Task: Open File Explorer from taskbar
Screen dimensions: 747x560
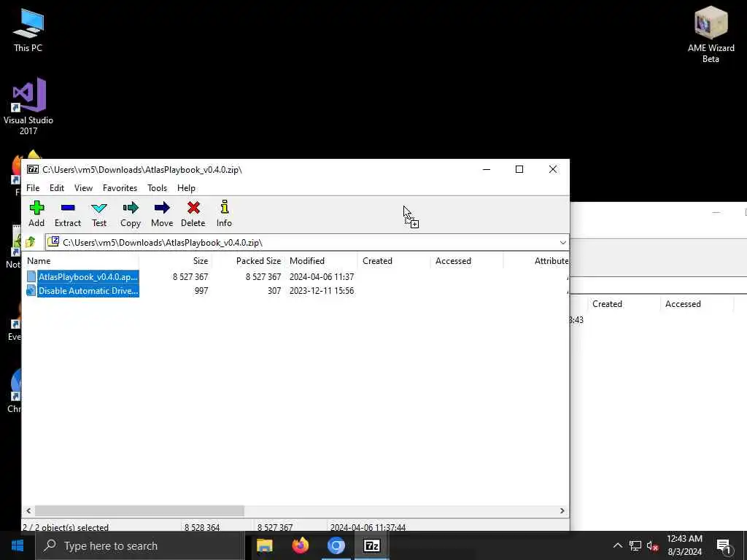Action: (x=264, y=545)
